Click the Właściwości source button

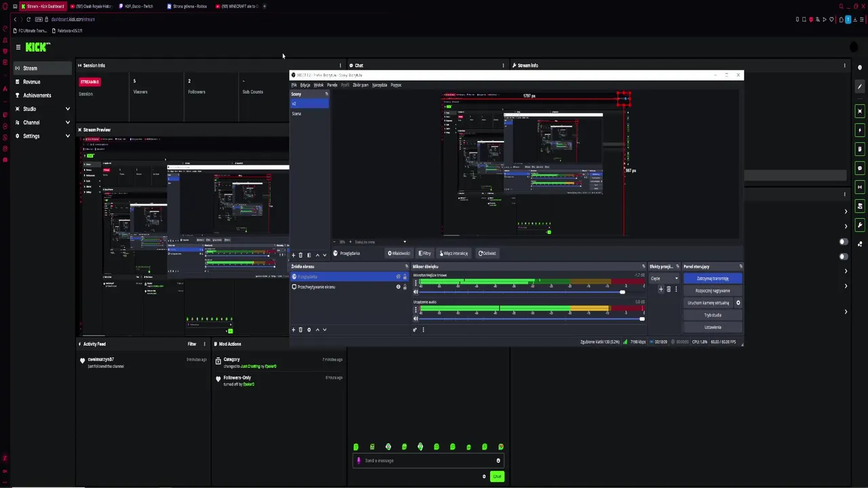pyautogui.click(x=399, y=253)
